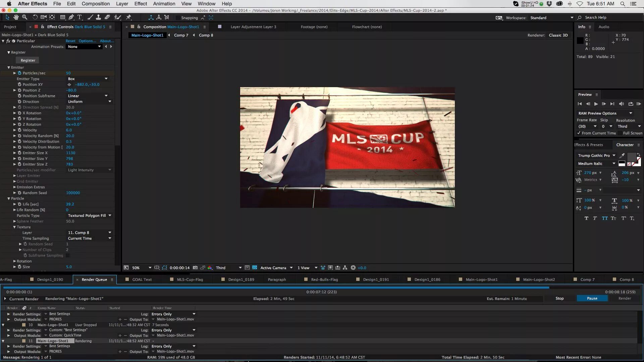Screen dimensions: 644x362
Task: Toggle the transparency grid in viewer
Action: [x=255, y=268]
